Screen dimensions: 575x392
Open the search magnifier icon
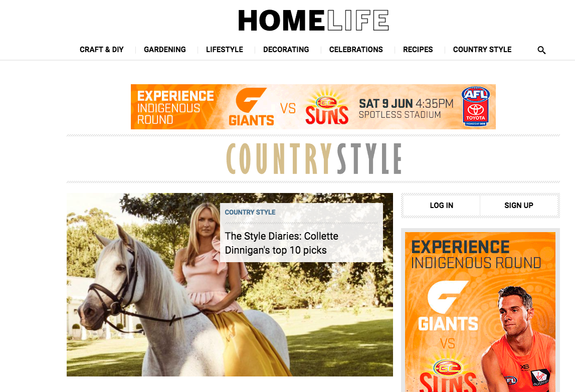541,50
